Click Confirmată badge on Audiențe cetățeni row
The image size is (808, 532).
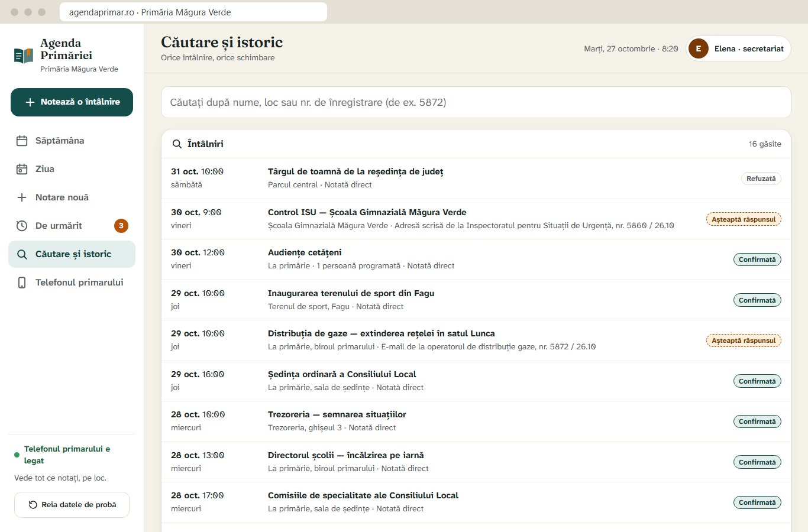pyautogui.click(x=757, y=259)
